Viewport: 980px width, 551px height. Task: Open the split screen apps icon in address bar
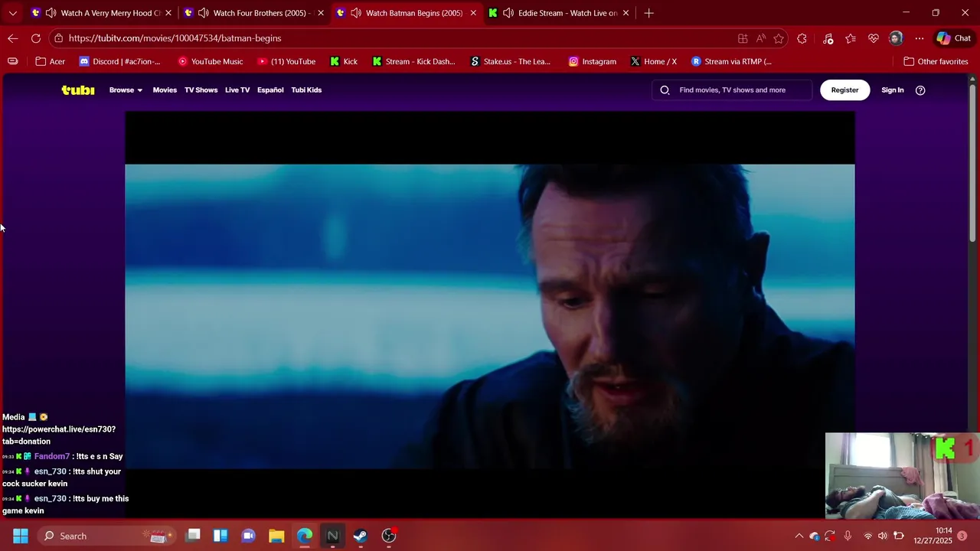click(743, 38)
